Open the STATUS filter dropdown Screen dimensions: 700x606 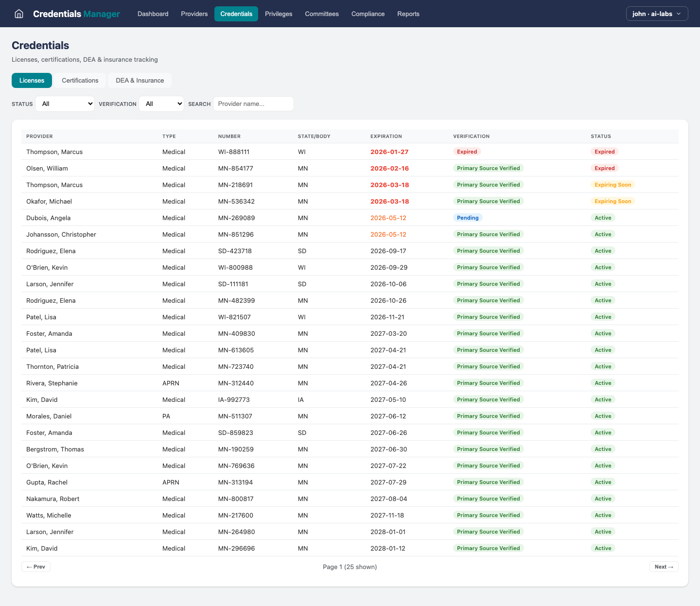[65, 104]
